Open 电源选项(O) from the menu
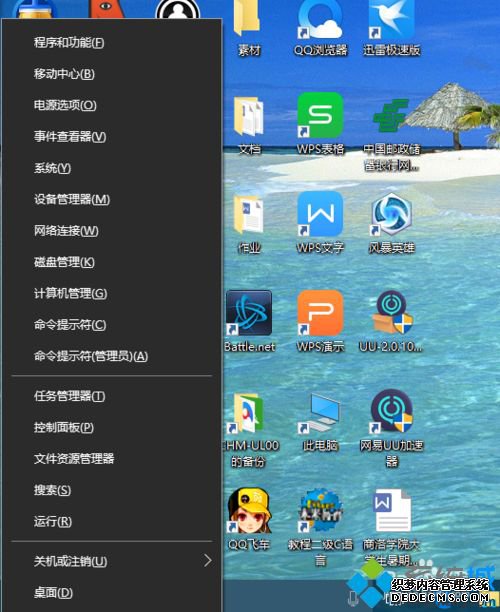 (x=112, y=105)
